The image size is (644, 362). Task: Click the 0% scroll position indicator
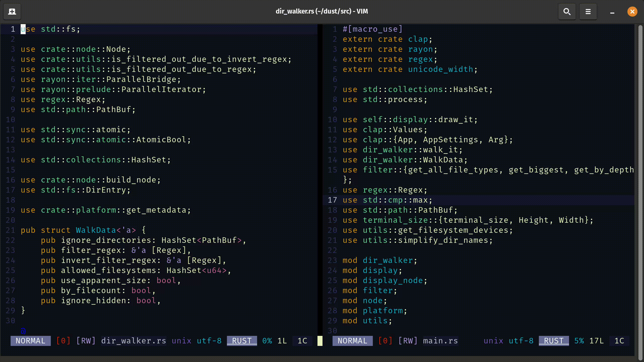click(267, 341)
